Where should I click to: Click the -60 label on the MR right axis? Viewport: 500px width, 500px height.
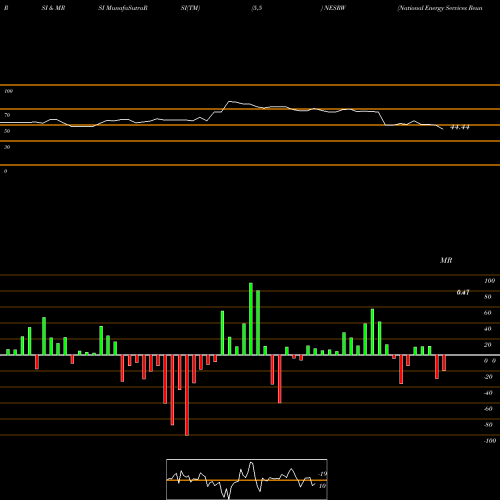(488, 409)
